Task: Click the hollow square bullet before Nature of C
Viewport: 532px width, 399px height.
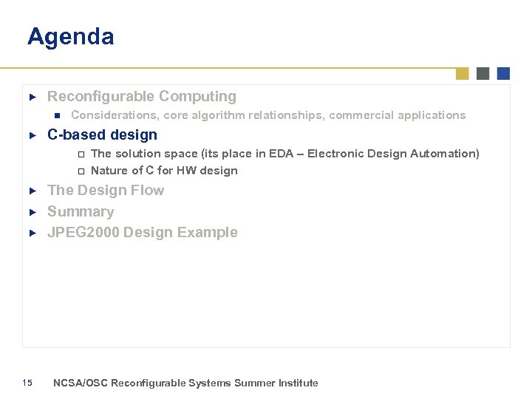Action: pos(81,171)
